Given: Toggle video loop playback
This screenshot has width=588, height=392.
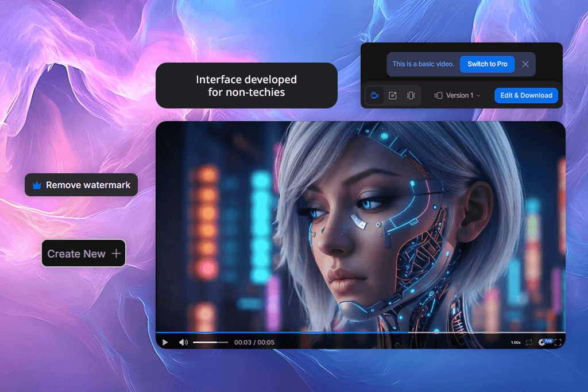Looking at the screenshot, I should pyautogui.click(x=529, y=342).
